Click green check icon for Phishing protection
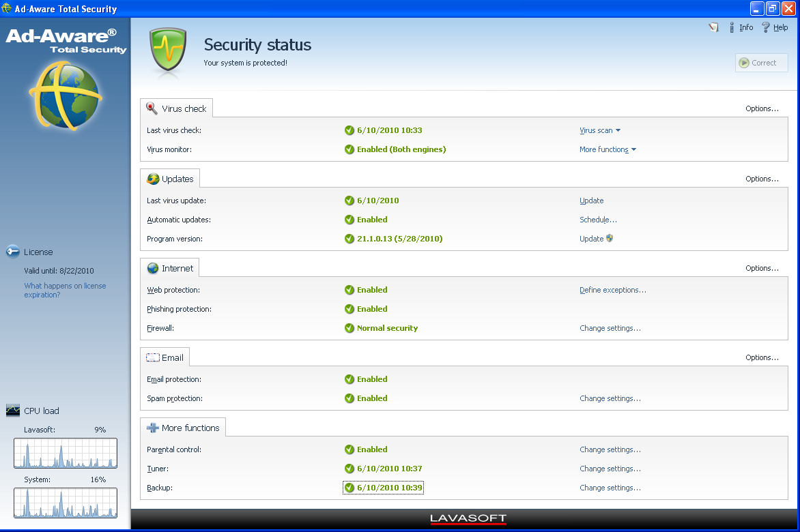800x532 pixels. [349, 310]
